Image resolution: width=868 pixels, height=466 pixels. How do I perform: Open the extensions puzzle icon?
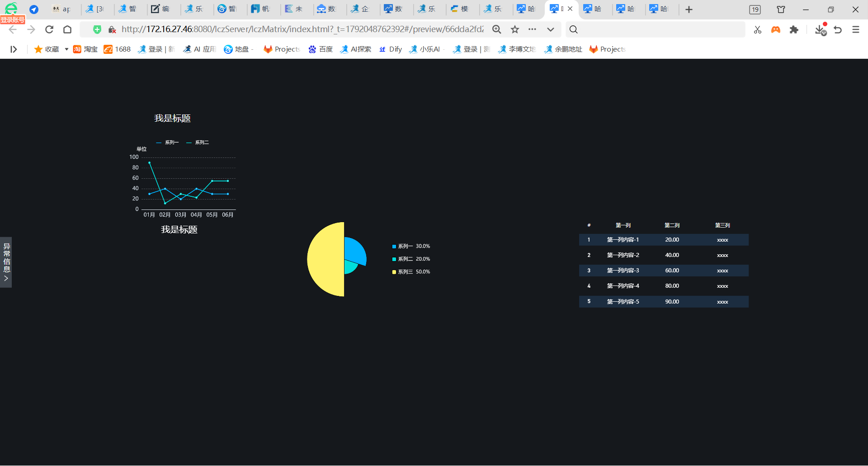794,29
